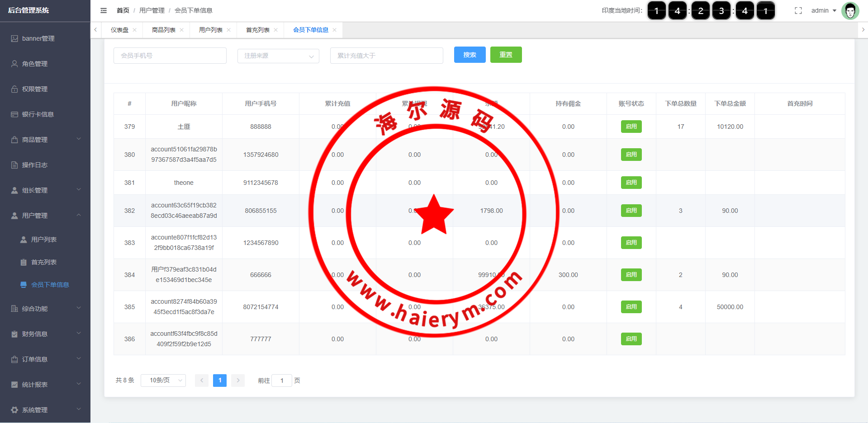This screenshot has width=868, height=423.
Task: Toggle fullscreen mode icon
Action: [798, 10]
